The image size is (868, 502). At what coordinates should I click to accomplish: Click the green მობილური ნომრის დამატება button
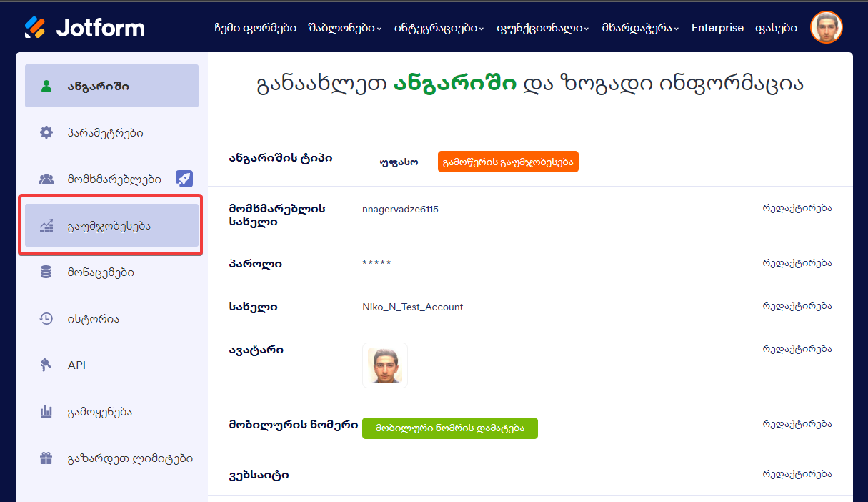(450, 428)
